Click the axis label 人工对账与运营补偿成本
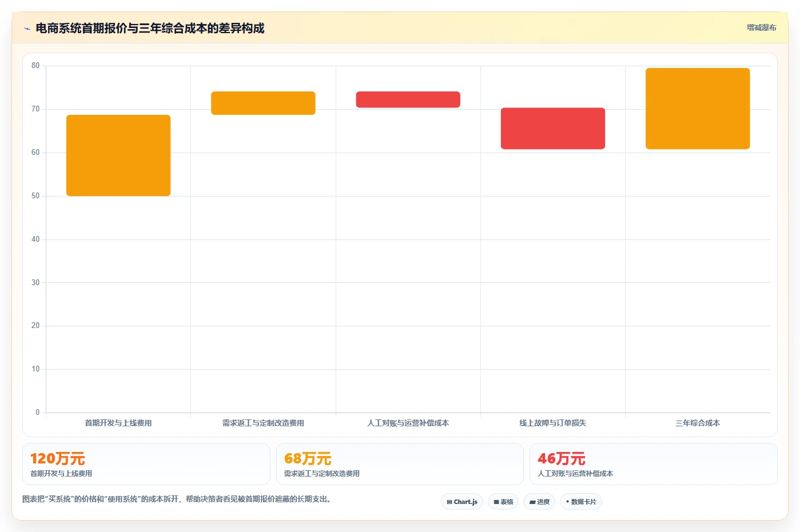 click(408, 423)
